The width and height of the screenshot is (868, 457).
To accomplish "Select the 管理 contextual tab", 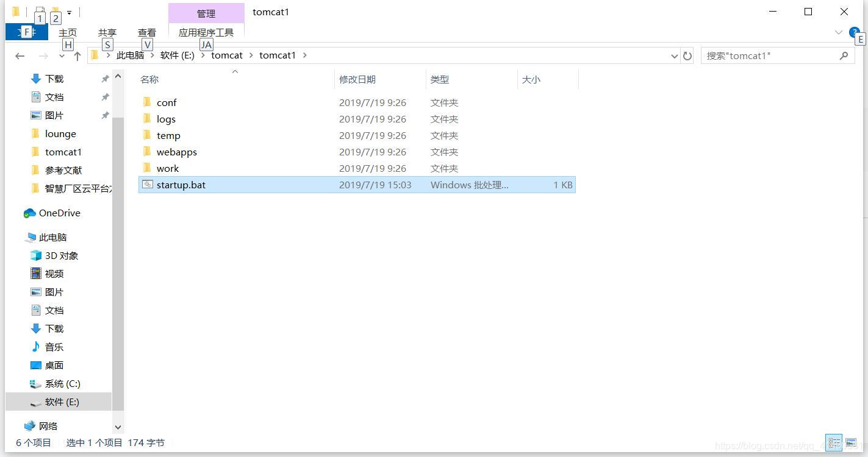I will pyautogui.click(x=206, y=13).
